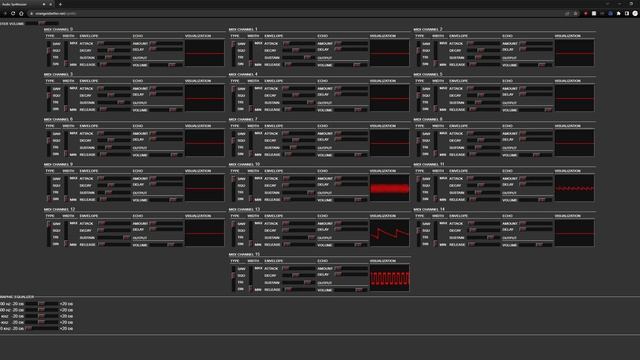Click the MIDI Channel 12 heading
This screenshot has height=360, width=640.
[59, 209]
